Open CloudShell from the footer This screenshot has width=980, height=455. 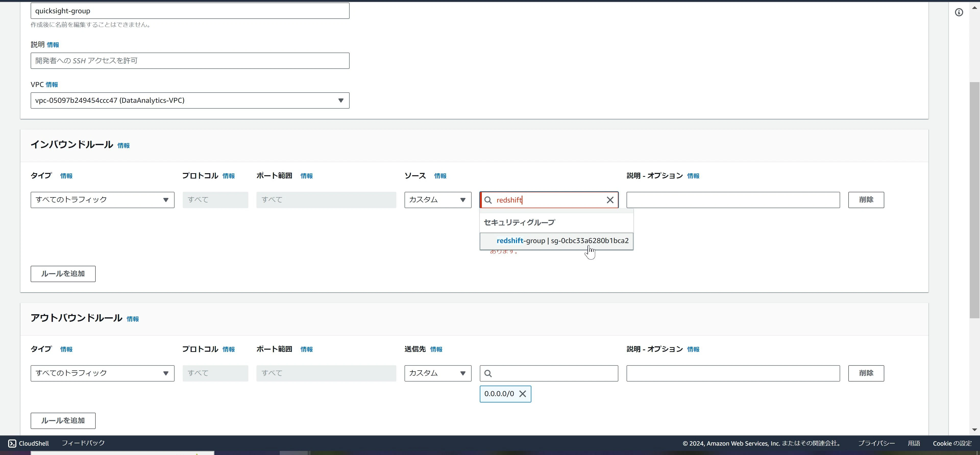pos(29,443)
